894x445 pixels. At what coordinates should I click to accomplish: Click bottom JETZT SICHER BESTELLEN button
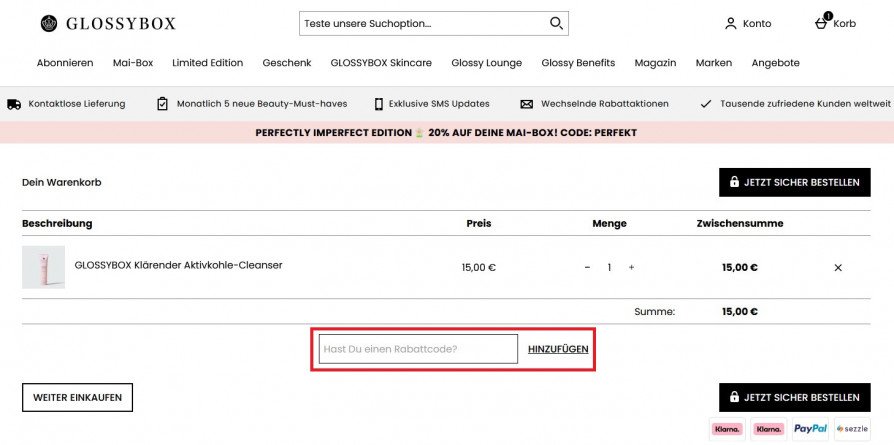coord(795,397)
